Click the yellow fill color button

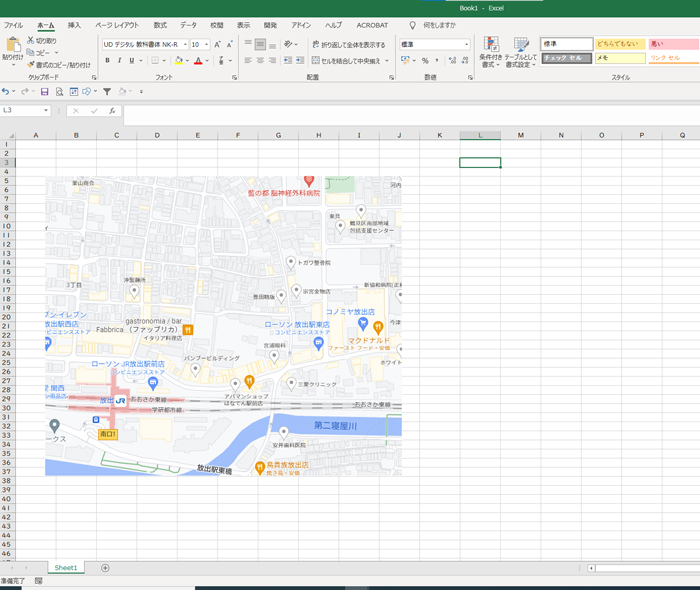179,60
